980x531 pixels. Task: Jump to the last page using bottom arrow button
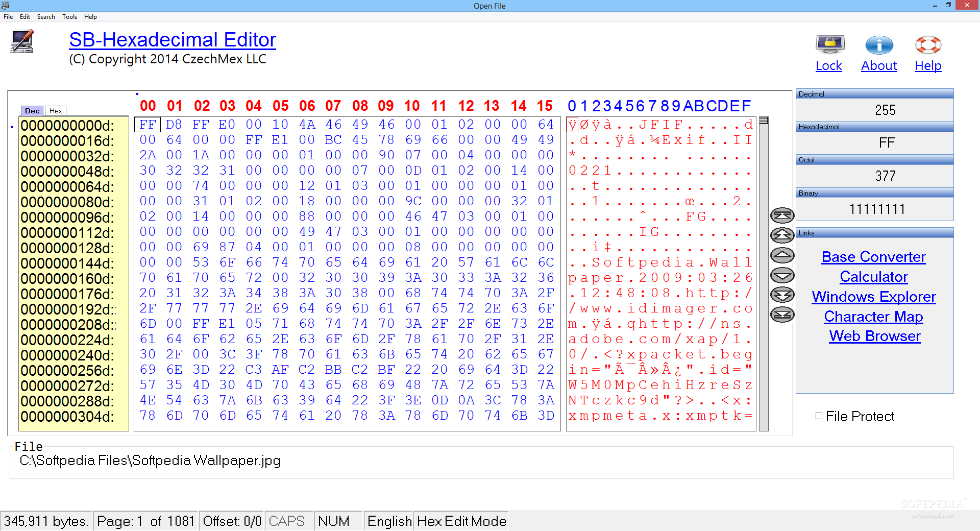782,315
